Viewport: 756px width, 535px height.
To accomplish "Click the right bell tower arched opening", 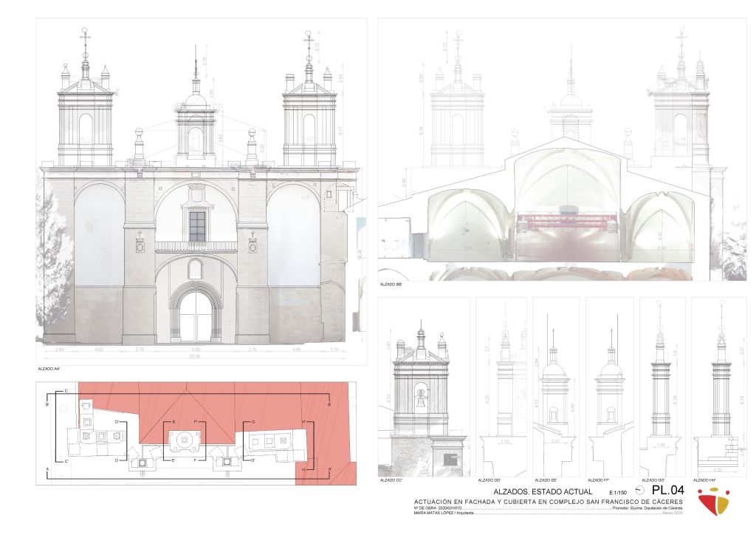I will pyautogui.click(x=309, y=129).
